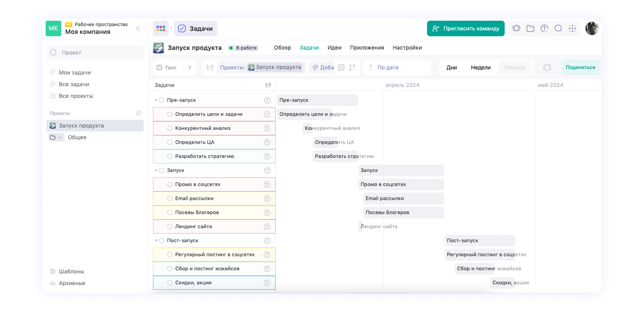Click the 'Пригласить команду' button
Viewport: 644px width, 312px height.
point(466,28)
